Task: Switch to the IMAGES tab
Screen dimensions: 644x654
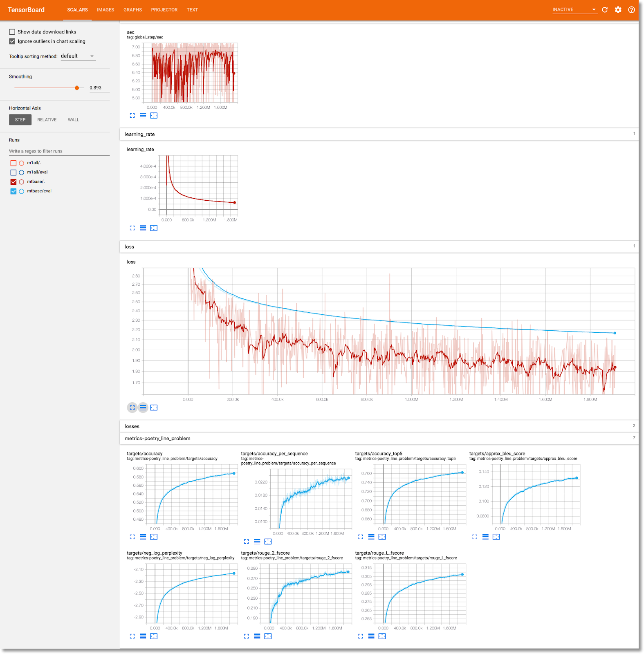Action: [105, 10]
